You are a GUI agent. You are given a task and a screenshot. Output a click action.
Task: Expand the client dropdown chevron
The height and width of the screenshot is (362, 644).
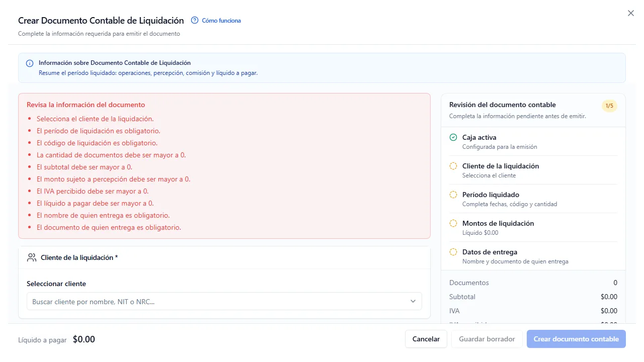click(x=413, y=301)
